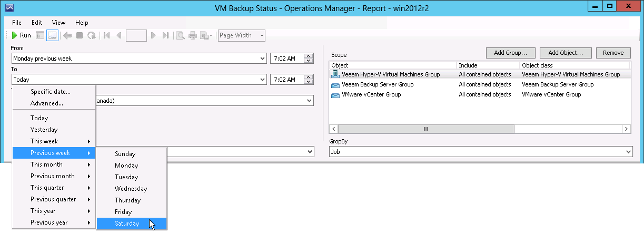Click the Scope list scroll left arrow
The image size is (644, 233).
point(334,129)
